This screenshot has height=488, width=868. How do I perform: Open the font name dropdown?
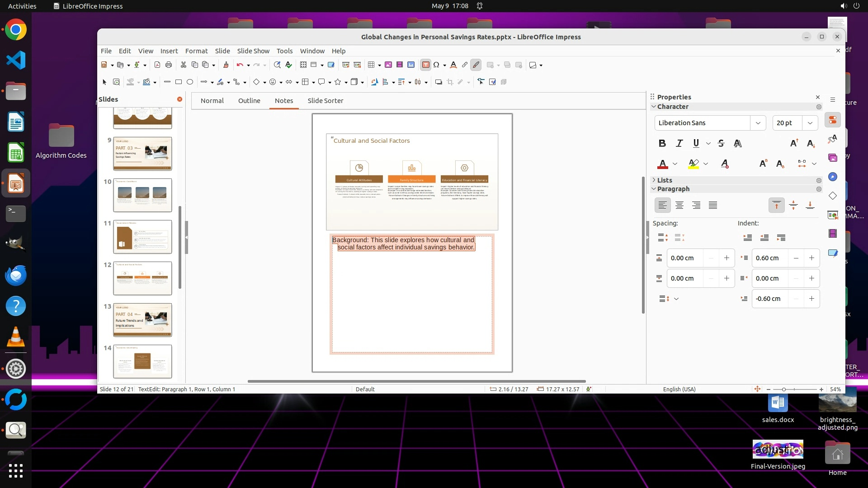pos(758,123)
